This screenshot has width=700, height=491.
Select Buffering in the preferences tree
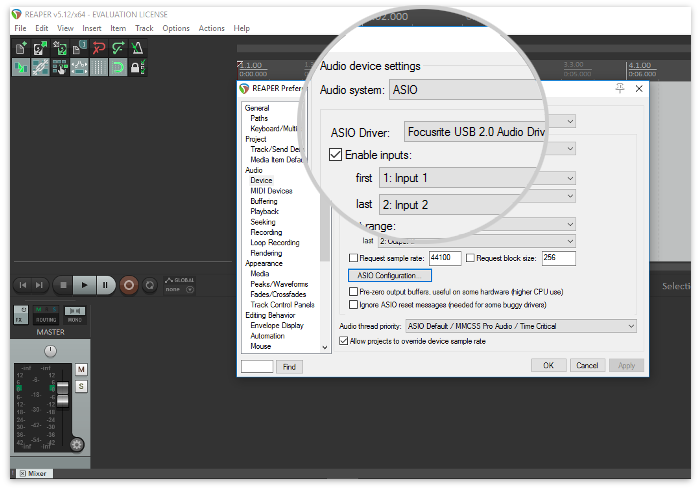[264, 201]
